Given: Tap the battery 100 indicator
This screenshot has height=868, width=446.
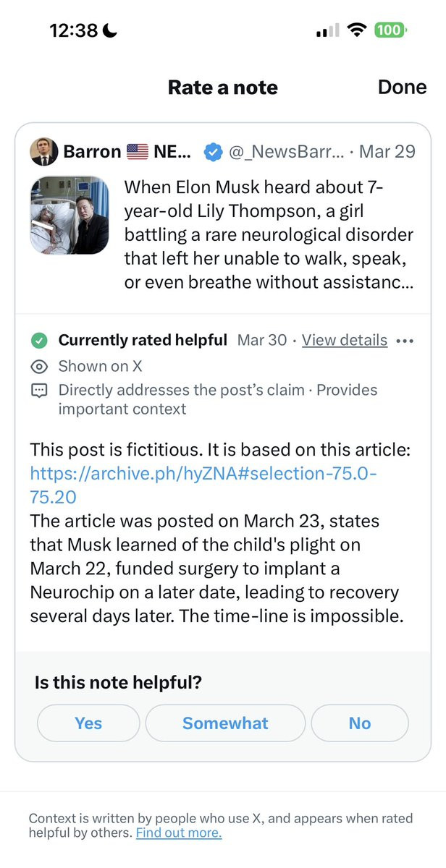Looking at the screenshot, I should 390,30.
